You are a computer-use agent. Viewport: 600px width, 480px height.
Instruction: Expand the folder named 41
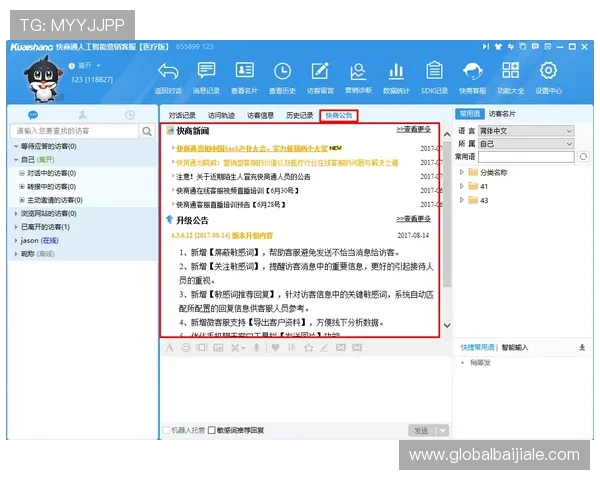(461, 186)
